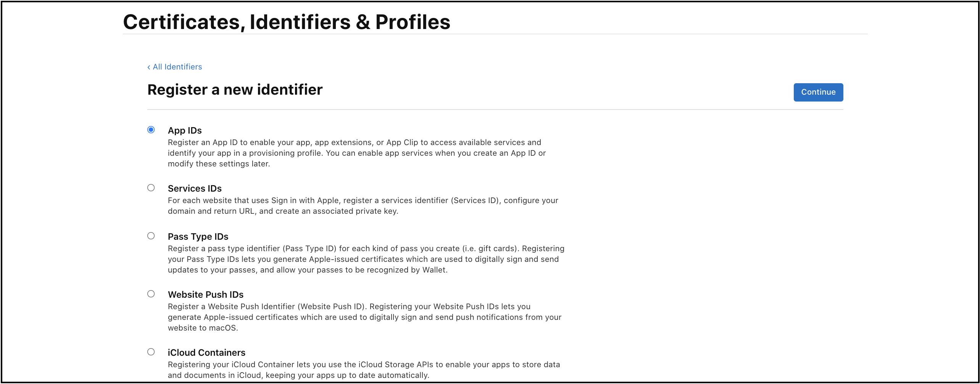Click the Certificates, Identifiers & Profiles title
This screenshot has height=384, width=980.
[287, 22]
